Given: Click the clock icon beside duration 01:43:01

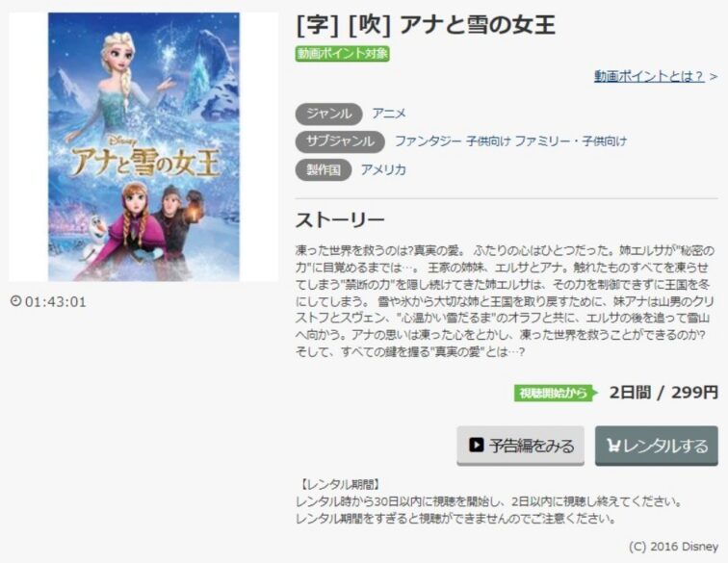Looking at the screenshot, I should tap(15, 301).
